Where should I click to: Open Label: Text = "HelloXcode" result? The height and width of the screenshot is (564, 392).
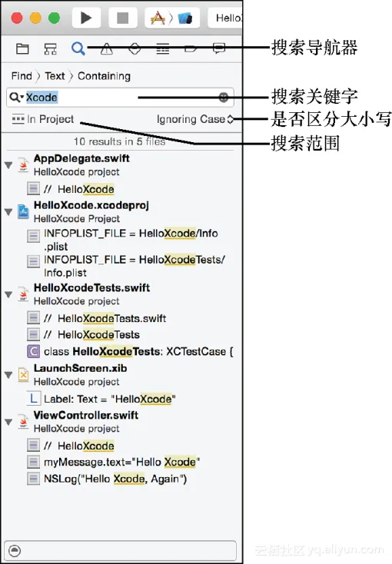coord(109,399)
